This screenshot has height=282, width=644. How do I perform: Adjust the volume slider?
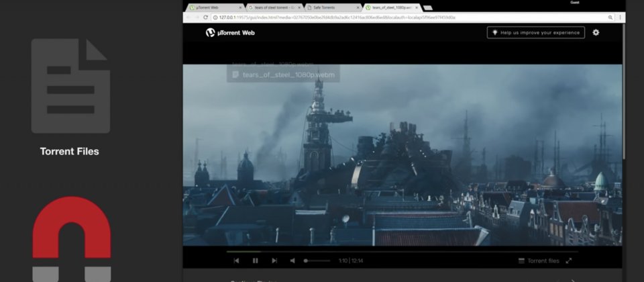(317, 261)
